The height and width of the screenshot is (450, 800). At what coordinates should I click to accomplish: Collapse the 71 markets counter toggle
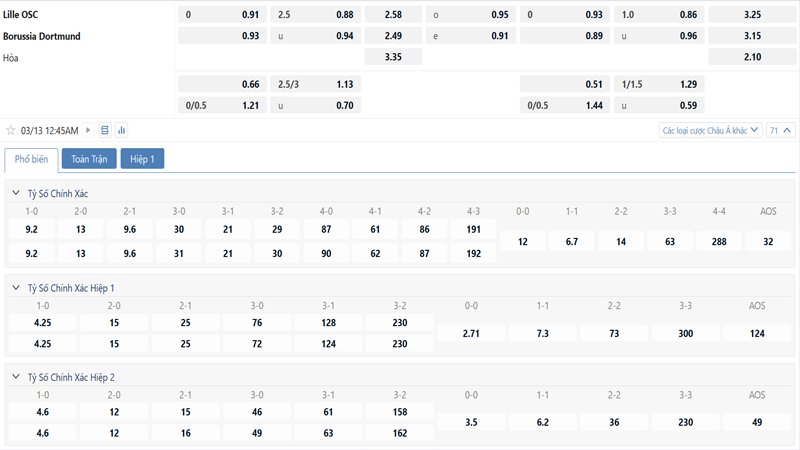pyautogui.click(x=780, y=130)
